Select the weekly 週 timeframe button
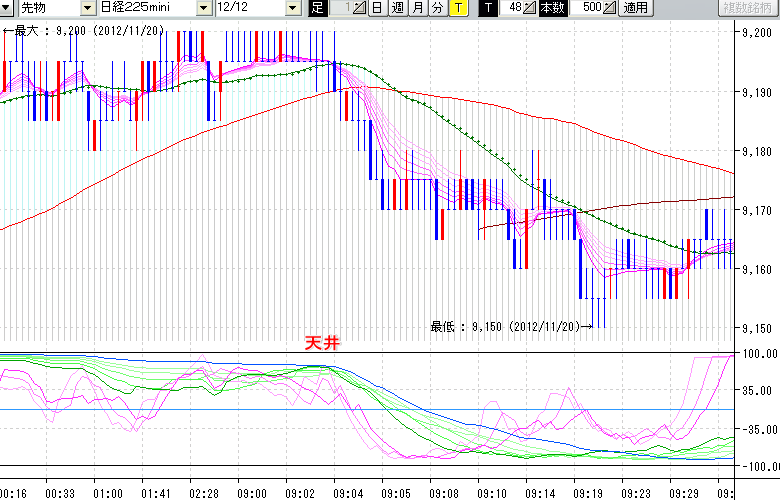Image resolution: width=780 pixels, height=500 pixels. coord(397,8)
